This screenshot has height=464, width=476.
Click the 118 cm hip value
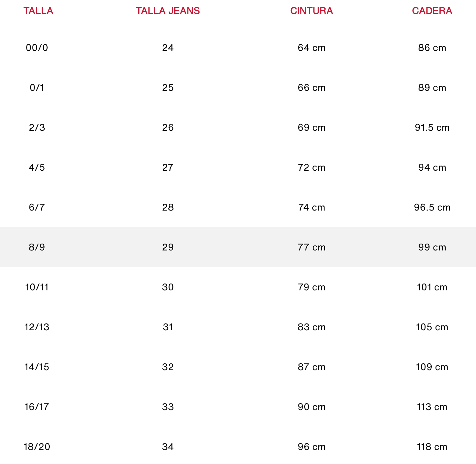tap(432, 447)
